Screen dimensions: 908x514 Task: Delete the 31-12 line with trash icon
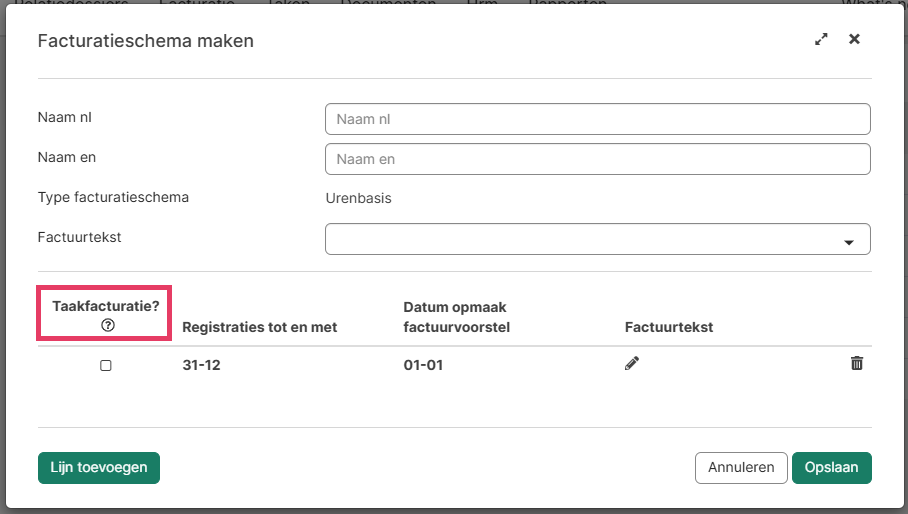click(857, 364)
